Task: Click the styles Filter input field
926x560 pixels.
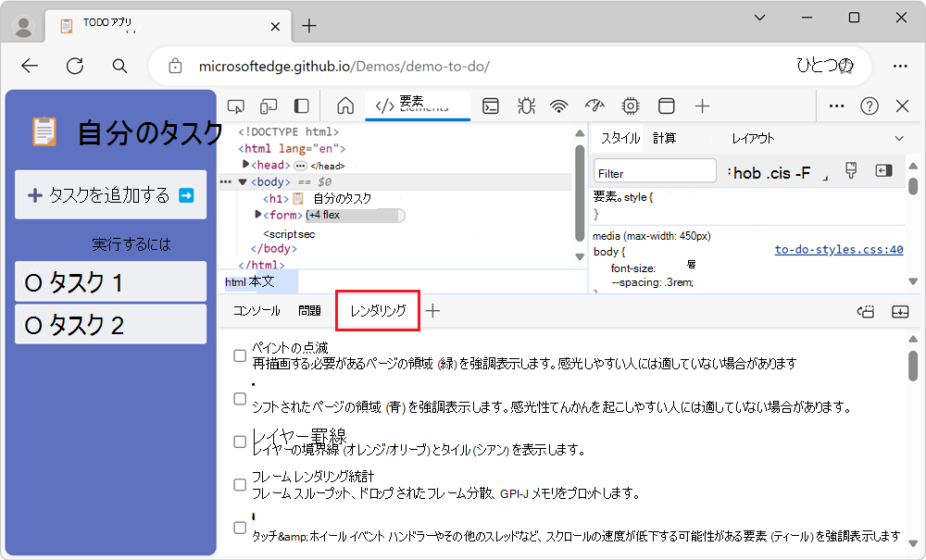Action: click(655, 170)
